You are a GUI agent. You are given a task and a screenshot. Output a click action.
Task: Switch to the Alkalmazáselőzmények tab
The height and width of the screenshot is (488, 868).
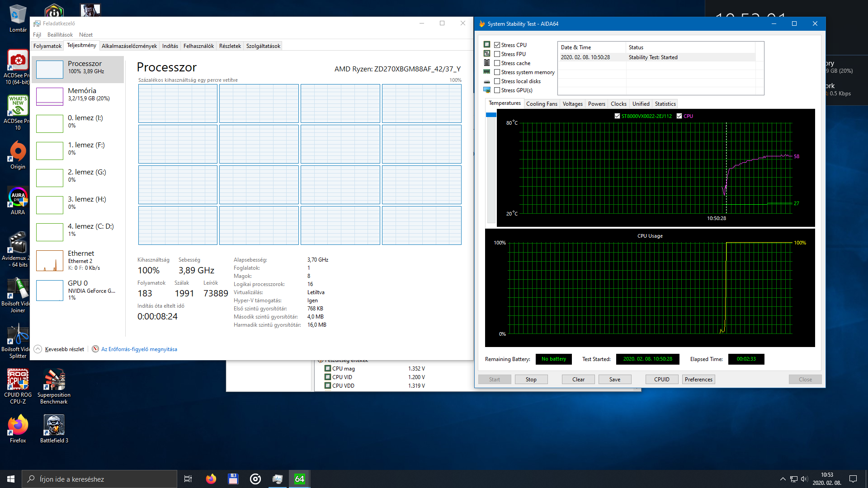tap(129, 46)
